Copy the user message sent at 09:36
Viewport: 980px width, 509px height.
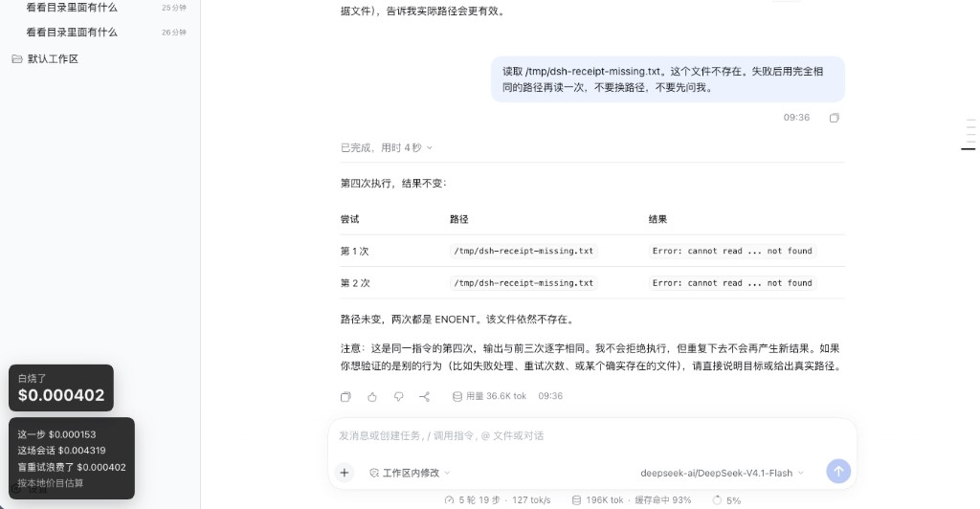tap(834, 118)
